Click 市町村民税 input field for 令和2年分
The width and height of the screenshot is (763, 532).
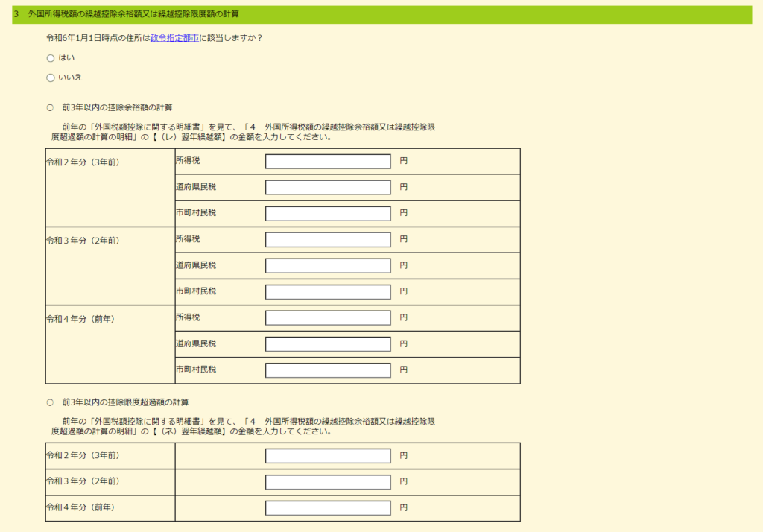[328, 214]
